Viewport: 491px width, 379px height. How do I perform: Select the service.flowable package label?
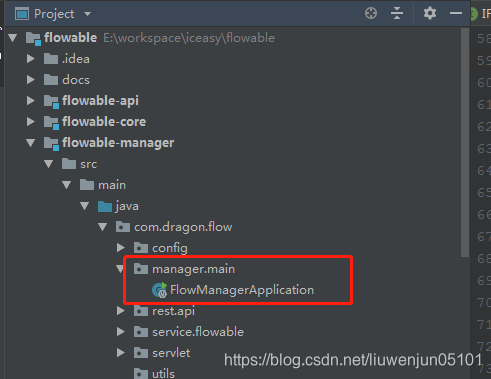click(x=198, y=332)
